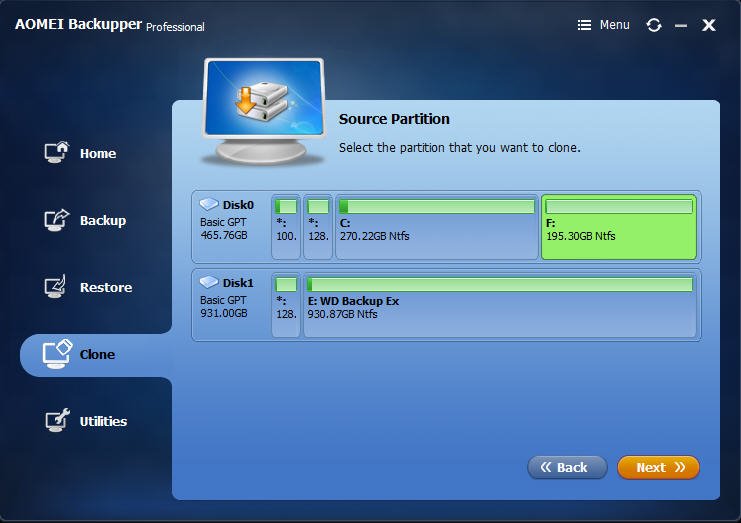Select the C: 270.22GB Ntfs partition
741x523 pixels.
pos(437,227)
